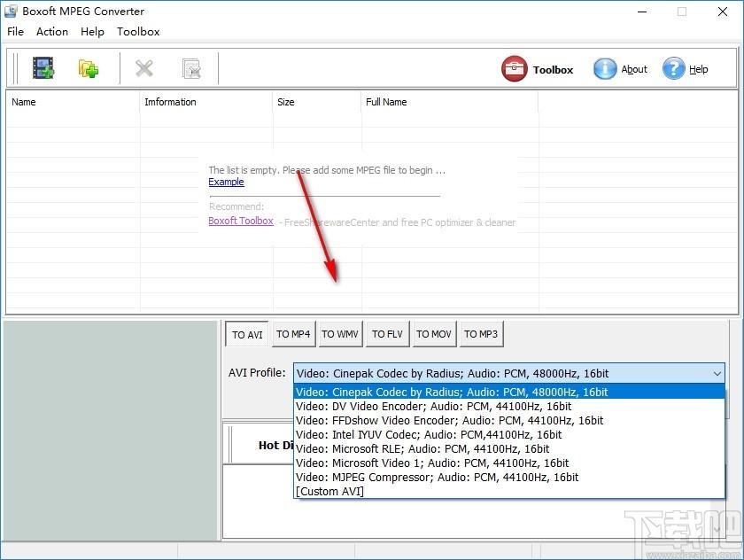Image resolution: width=744 pixels, height=560 pixels.
Task: Switch to the TO FLV tab
Action: click(387, 334)
